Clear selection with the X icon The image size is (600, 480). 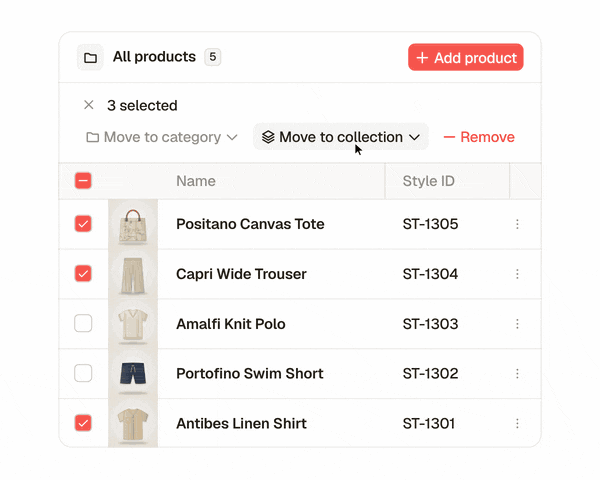pyautogui.click(x=89, y=105)
